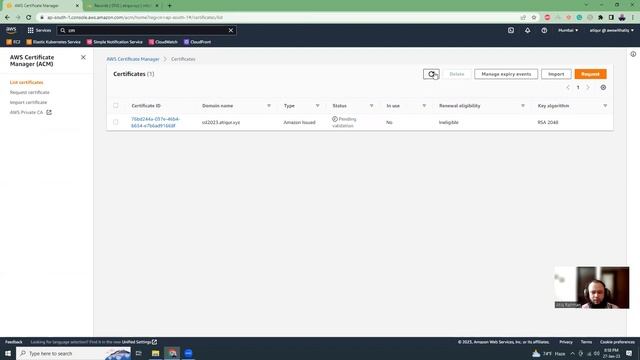
Task: Open Privacy footer link
Action: 566,342
